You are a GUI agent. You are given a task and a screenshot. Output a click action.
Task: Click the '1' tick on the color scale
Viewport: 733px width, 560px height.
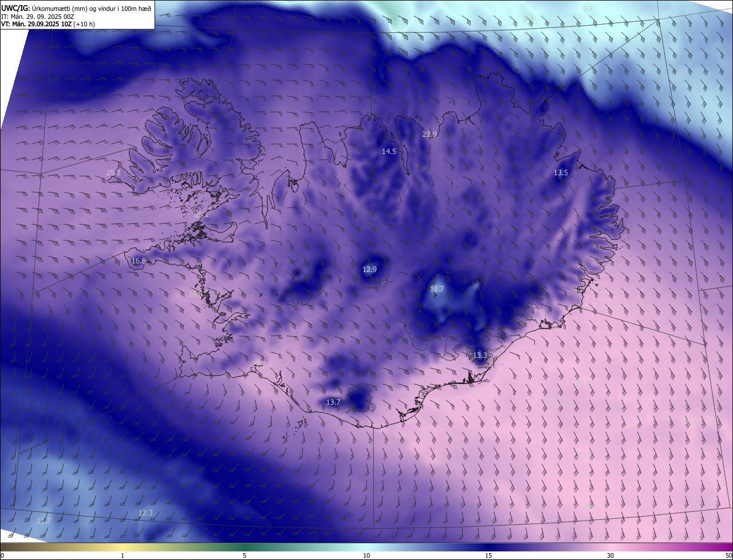point(123,556)
